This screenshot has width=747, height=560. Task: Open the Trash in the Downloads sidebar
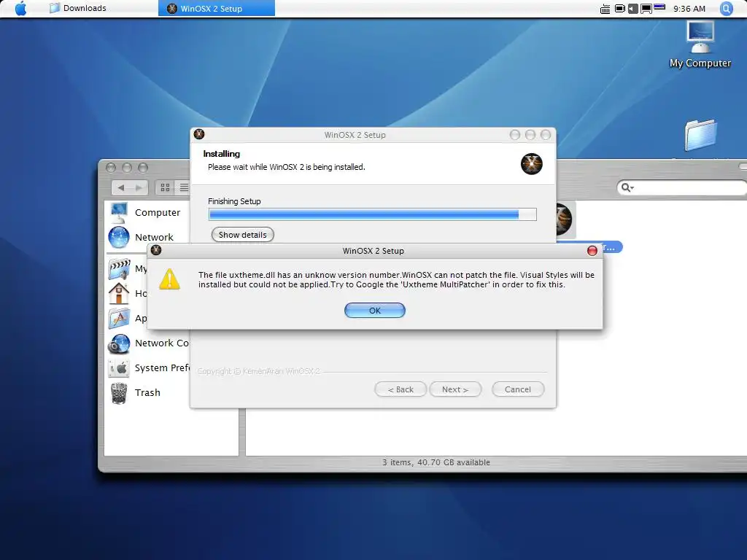[x=119, y=393]
